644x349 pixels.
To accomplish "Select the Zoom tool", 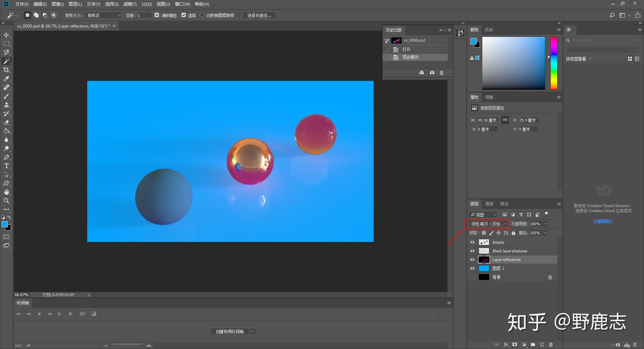I will (6, 201).
